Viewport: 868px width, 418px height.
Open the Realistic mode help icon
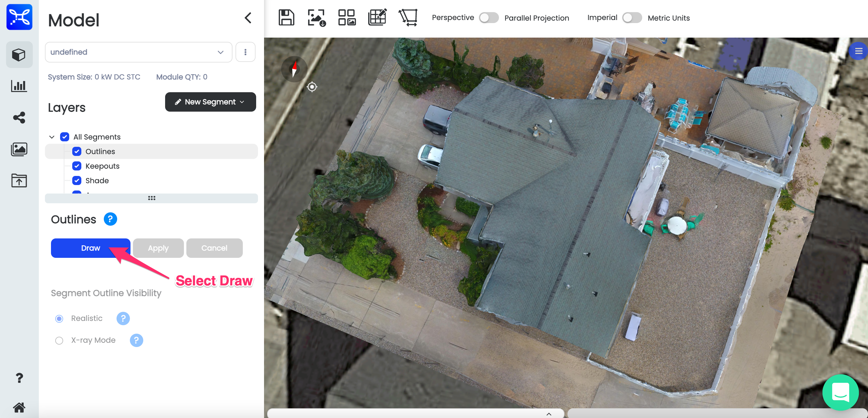123,318
